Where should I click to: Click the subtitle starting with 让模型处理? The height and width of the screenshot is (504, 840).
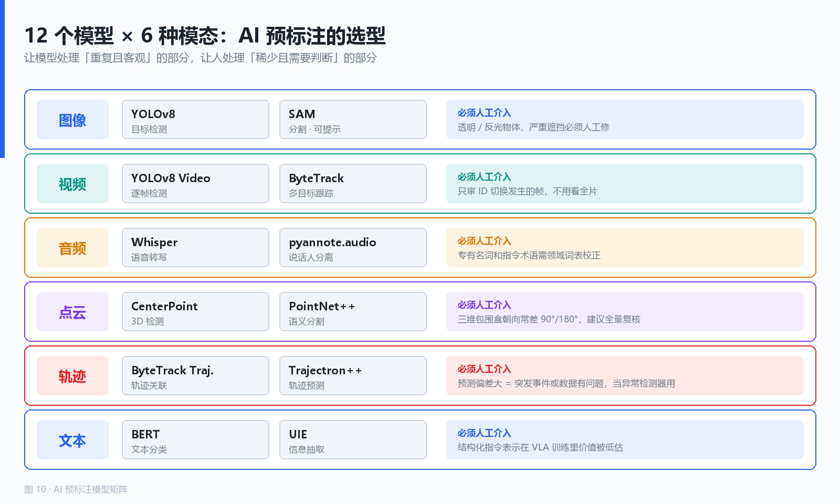(x=201, y=58)
